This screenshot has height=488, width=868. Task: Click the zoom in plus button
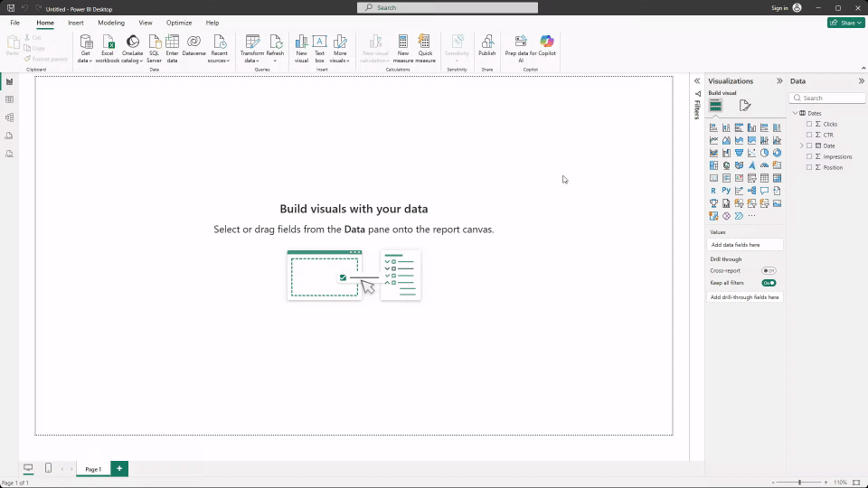pos(826,483)
